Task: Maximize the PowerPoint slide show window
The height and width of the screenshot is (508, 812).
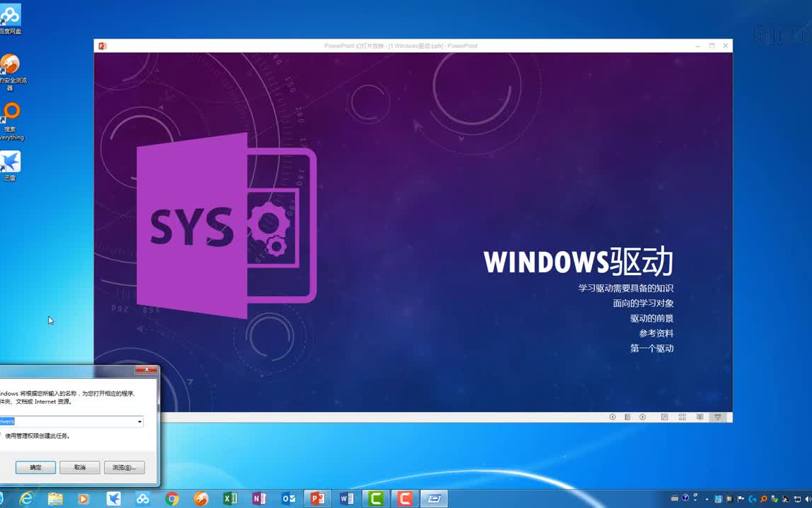Action: [711, 46]
